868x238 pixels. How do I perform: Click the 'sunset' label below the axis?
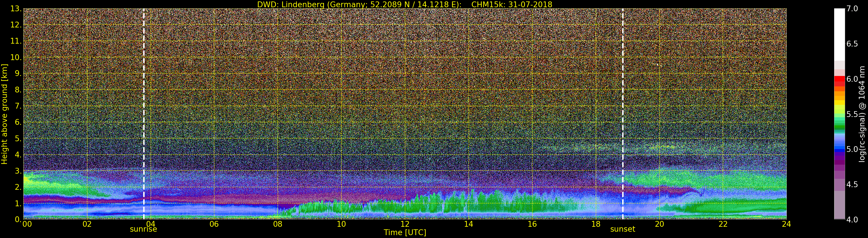click(x=623, y=229)
